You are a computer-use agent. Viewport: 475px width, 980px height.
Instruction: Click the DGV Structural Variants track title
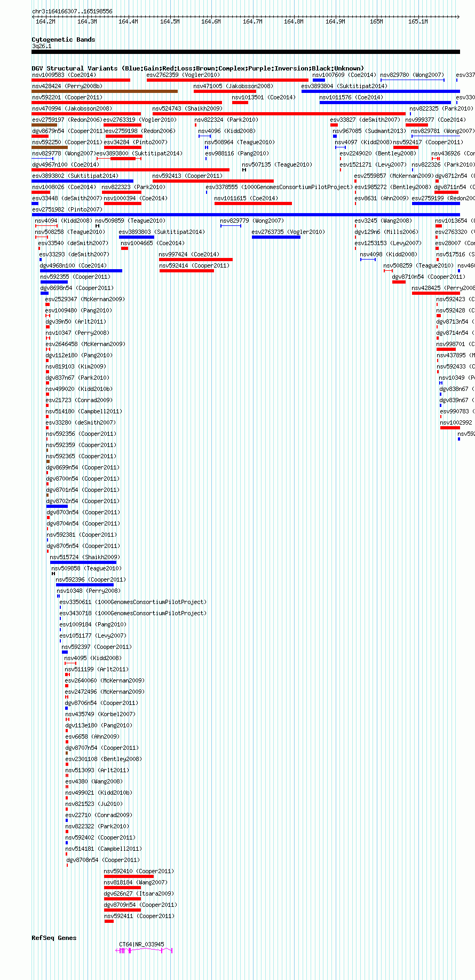(x=198, y=68)
